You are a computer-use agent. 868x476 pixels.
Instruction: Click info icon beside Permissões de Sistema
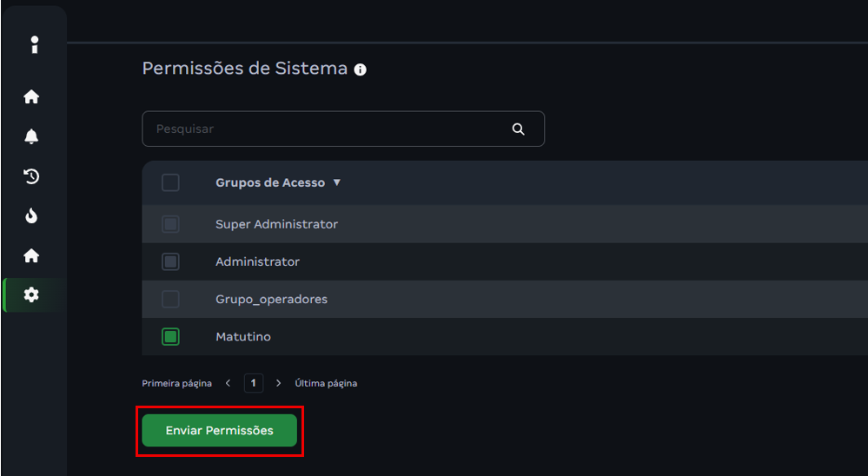(x=361, y=69)
